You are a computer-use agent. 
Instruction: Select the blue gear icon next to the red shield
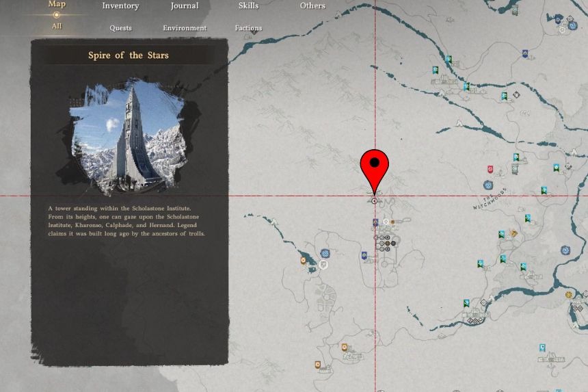tap(487, 185)
